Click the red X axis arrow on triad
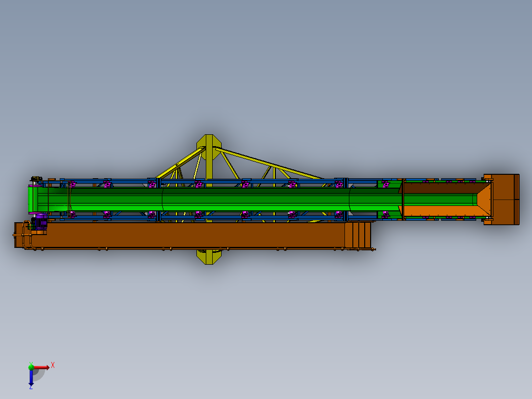This screenshot has width=532, height=399. coord(41,367)
